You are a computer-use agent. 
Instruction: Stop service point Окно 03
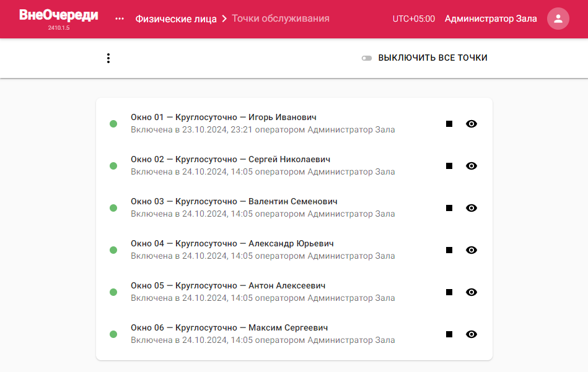point(449,208)
